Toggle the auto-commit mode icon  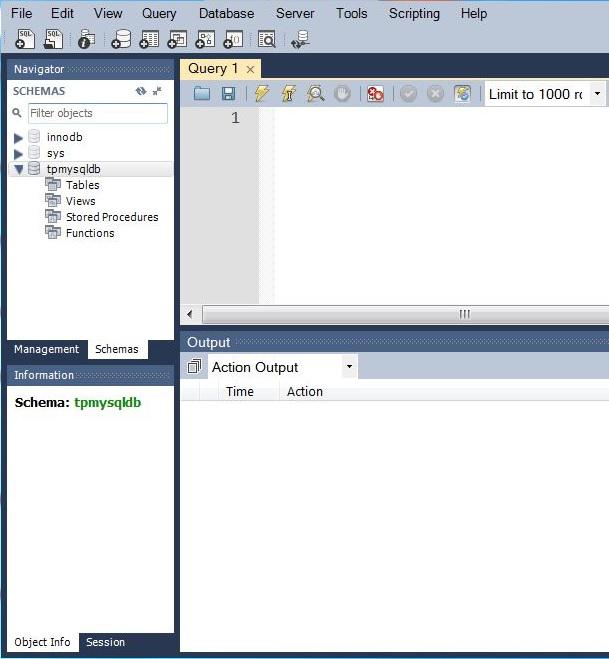point(462,93)
